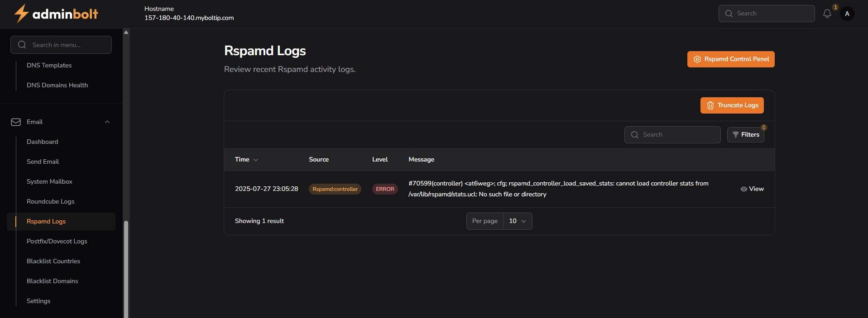Open the notifications bell
This screenshot has width=868, height=318.
coord(827,14)
